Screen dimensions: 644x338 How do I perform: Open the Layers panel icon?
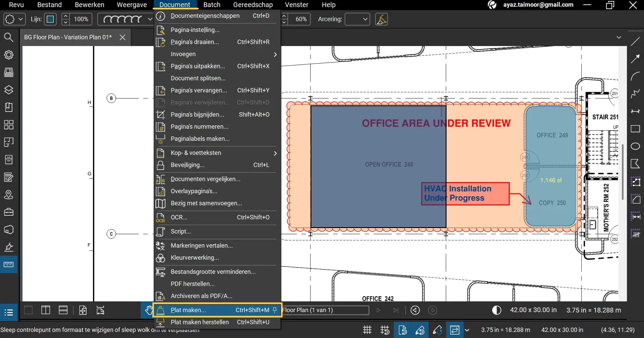tap(9, 90)
